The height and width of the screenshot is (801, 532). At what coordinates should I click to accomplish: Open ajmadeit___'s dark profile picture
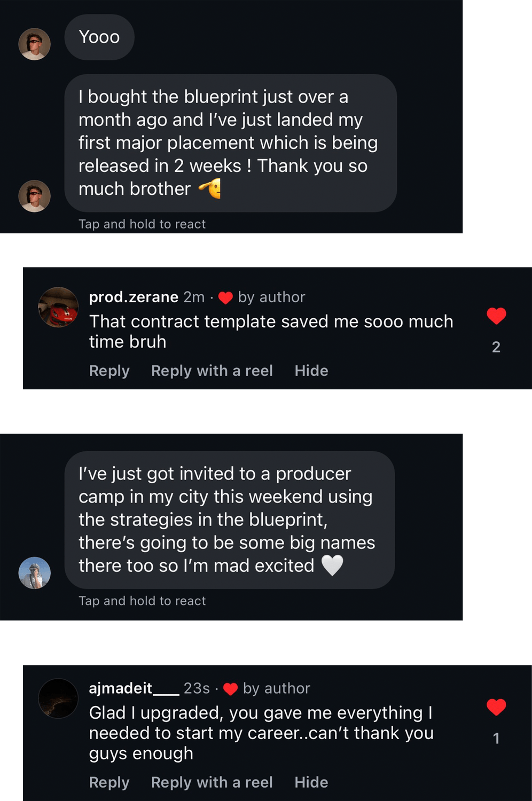(x=58, y=698)
